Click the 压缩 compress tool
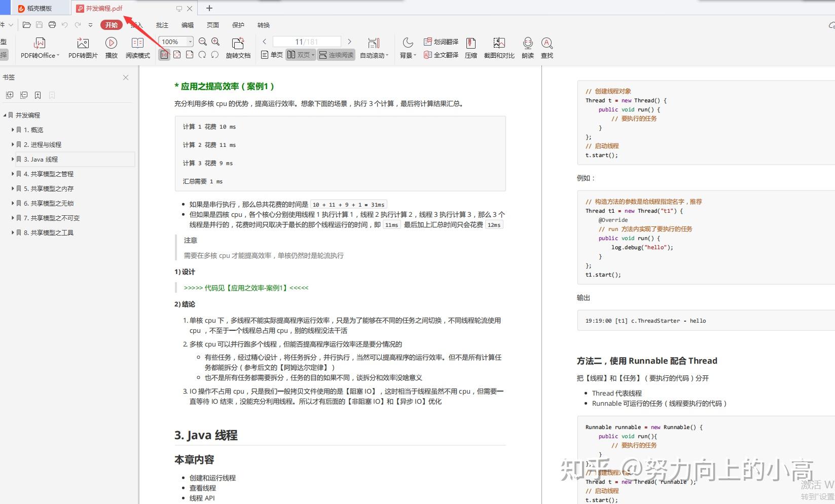 471,48
